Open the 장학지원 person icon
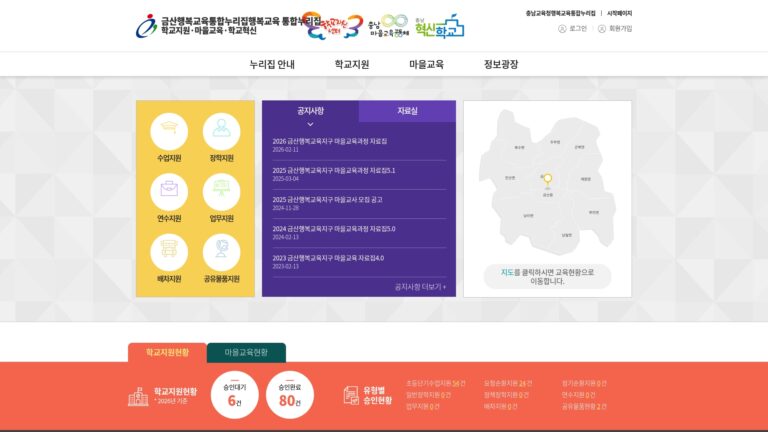 [x=221, y=131]
